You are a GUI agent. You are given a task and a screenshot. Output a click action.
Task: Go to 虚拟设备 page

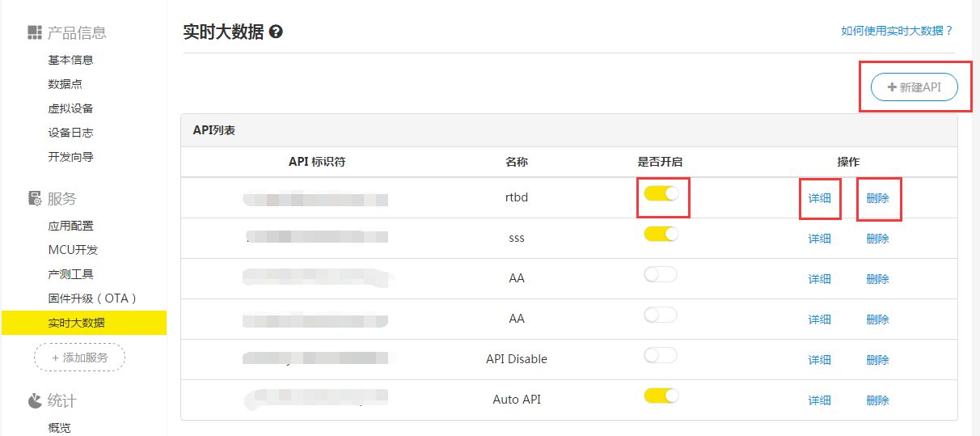70,108
